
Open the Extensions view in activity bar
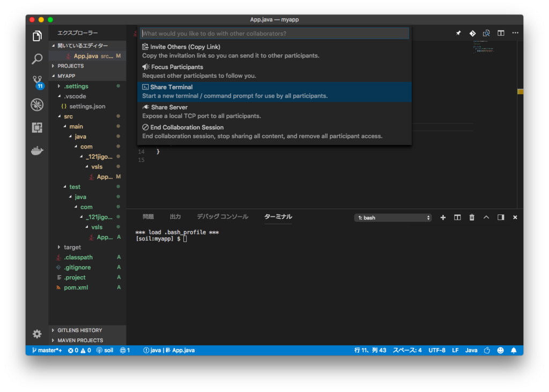[x=37, y=128]
